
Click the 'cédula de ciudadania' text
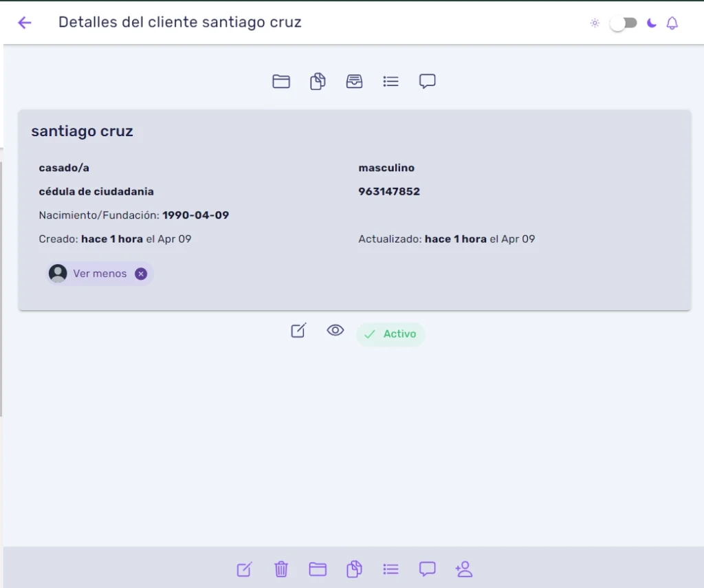tap(96, 192)
